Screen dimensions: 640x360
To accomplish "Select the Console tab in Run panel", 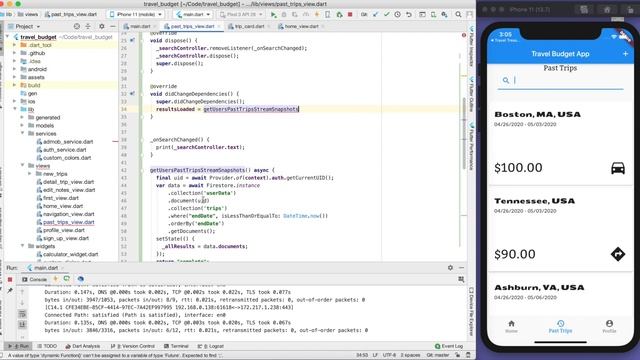I will [35, 280].
